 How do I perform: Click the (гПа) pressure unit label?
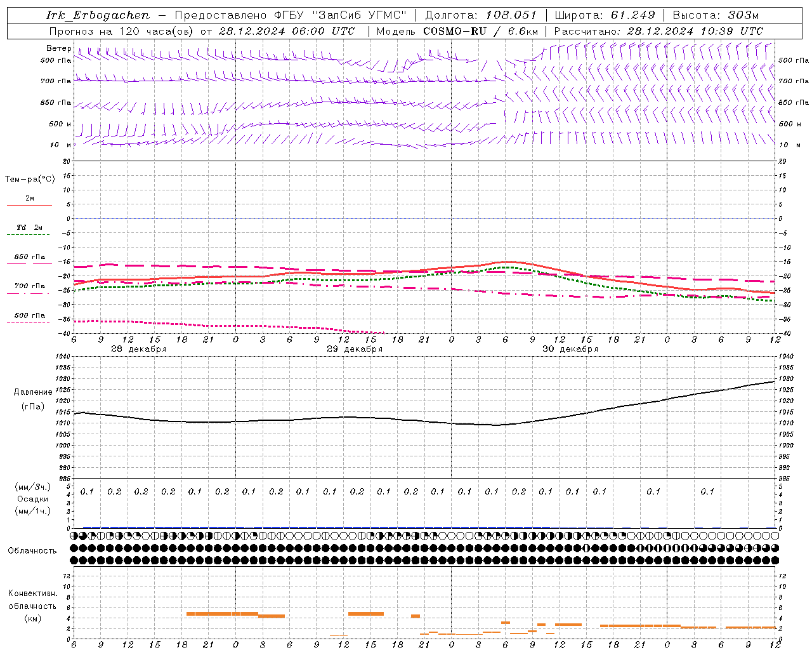pos(33,406)
